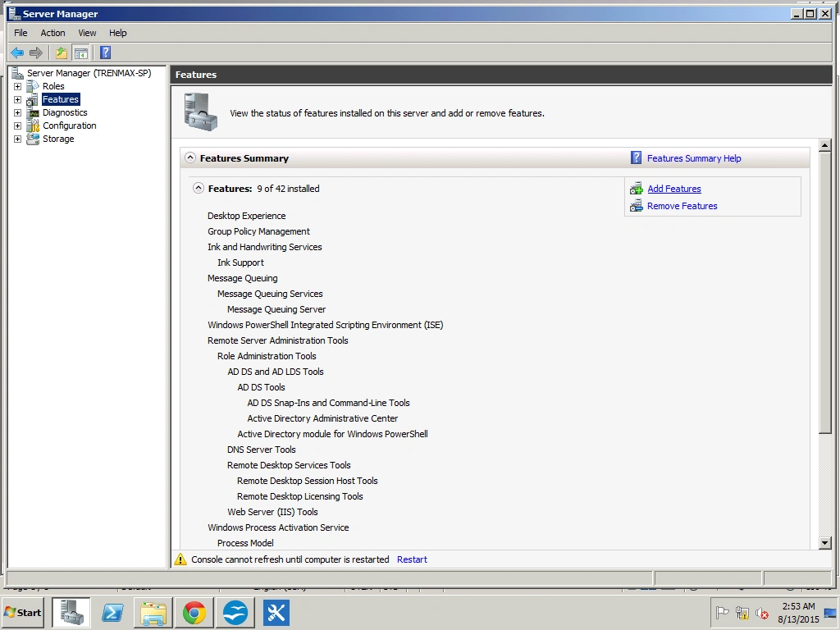The height and width of the screenshot is (630, 840).
Task: Open the Action menu
Action: 52,33
